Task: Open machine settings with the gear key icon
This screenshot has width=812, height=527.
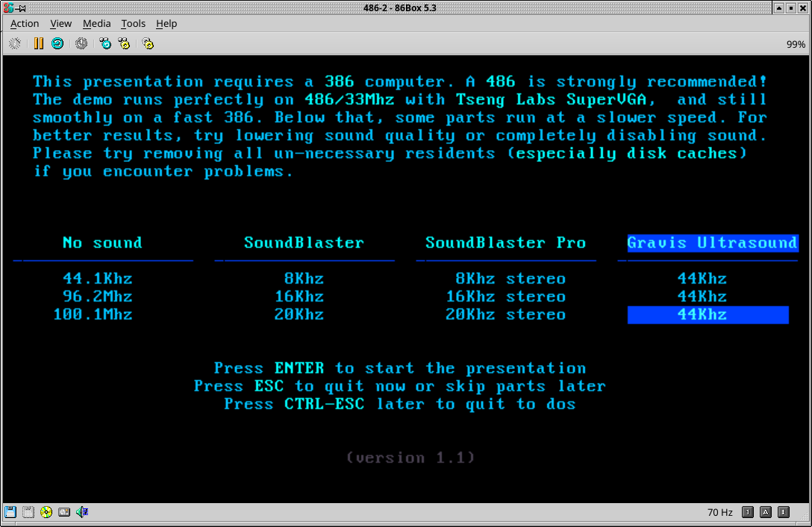Action: pyautogui.click(x=148, y=43)
